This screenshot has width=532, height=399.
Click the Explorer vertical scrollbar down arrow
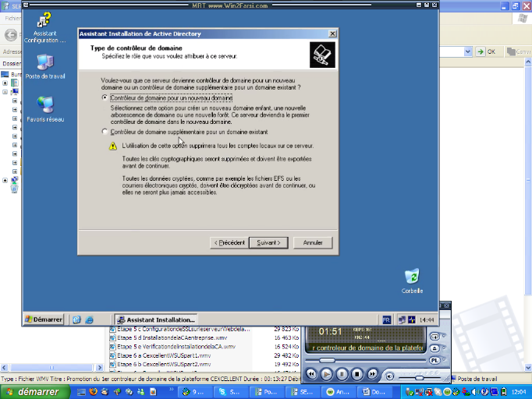[528, 368]
